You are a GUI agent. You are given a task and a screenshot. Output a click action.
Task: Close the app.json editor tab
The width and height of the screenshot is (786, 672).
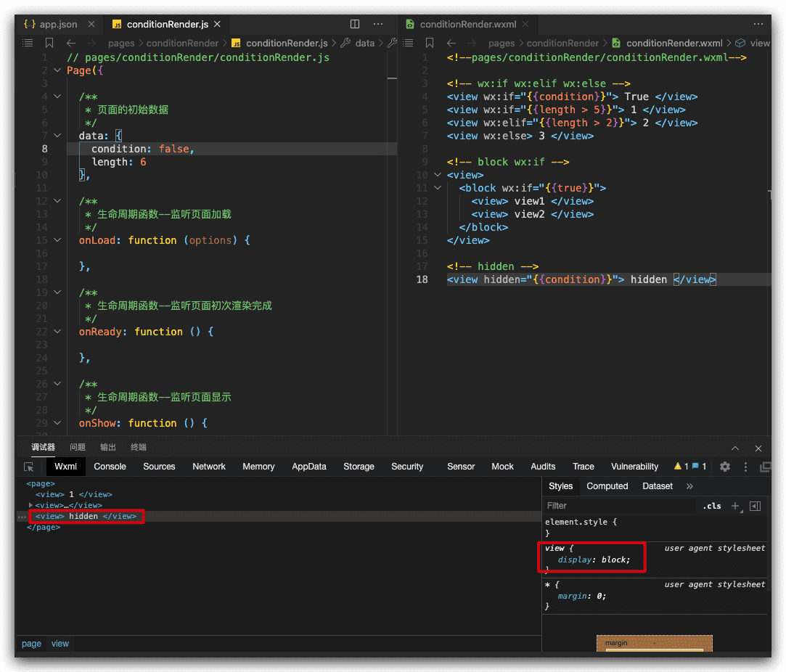pos(91,24)
